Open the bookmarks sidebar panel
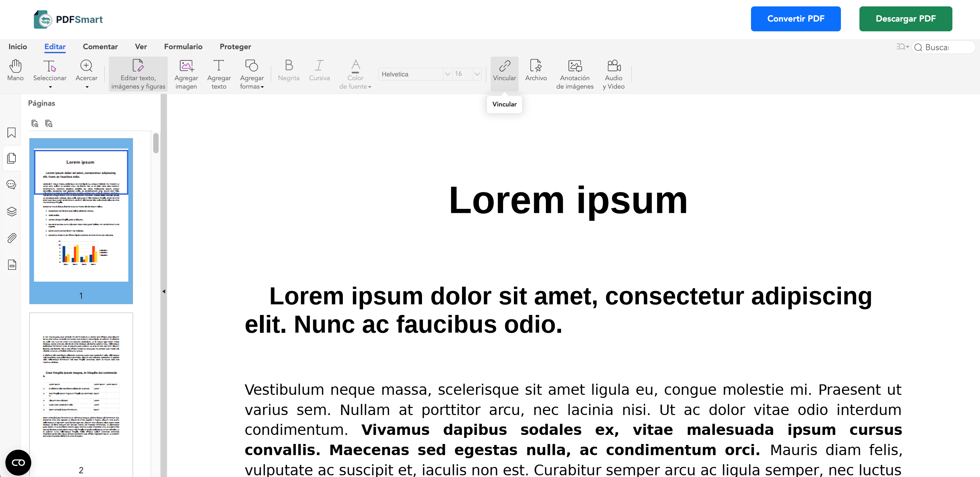Image resolution: width=980 pixels, height=477 pixels. pyautogui.click(x=11, y=132)
